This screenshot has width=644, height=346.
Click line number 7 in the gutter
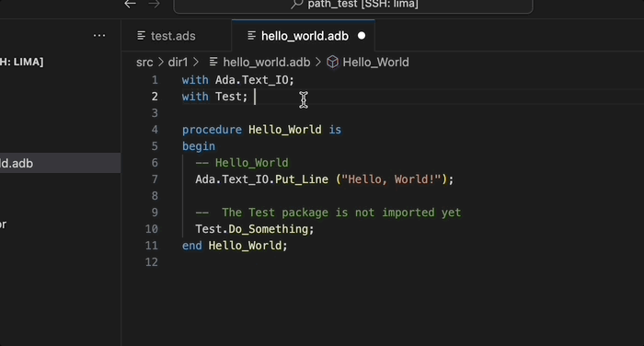155,179
